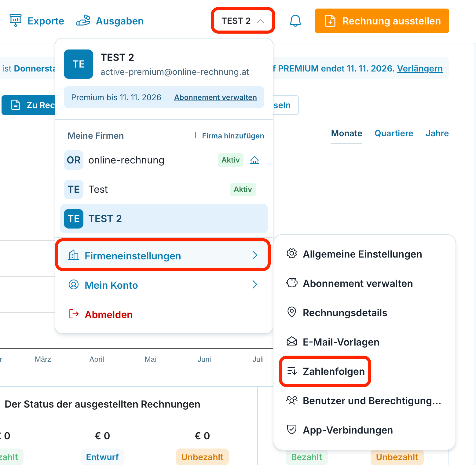Switch to the Quartiere tab
This screenshot has height=465, width=476.
pos(394,133)
